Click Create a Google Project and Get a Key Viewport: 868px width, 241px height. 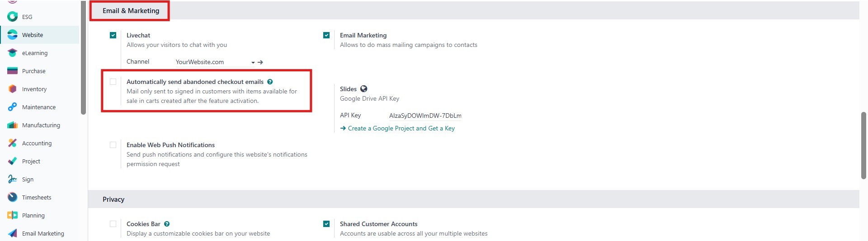pos(401,128)
